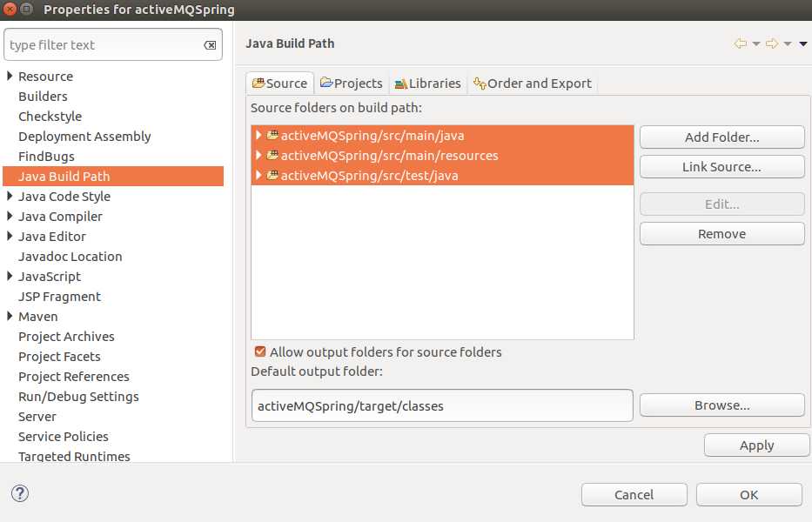812x522 pixels.
Task: Expand the Java Code Style node
Action: [10, 197]
